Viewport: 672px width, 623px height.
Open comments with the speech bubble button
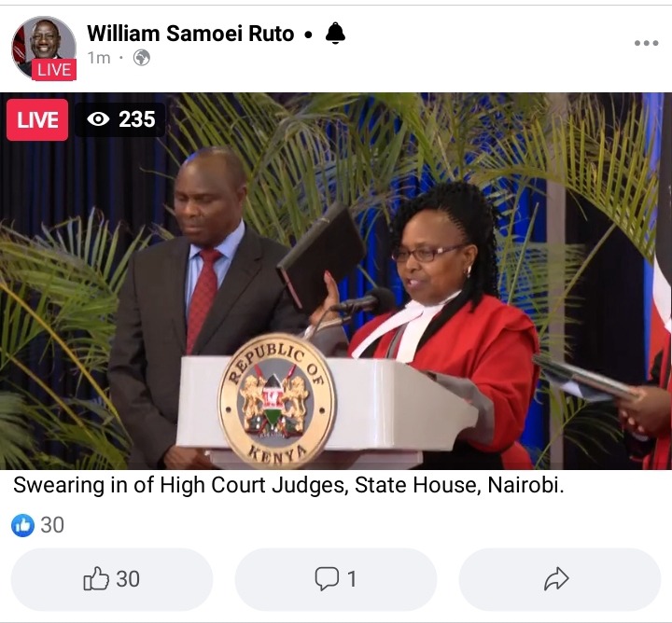pos(336,579)
